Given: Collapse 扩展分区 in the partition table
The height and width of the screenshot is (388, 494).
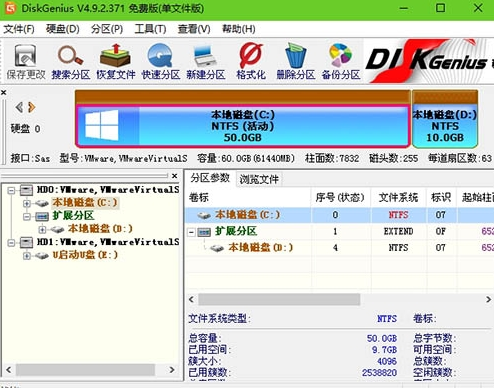Looking at the screenshot, I should 191,232.
